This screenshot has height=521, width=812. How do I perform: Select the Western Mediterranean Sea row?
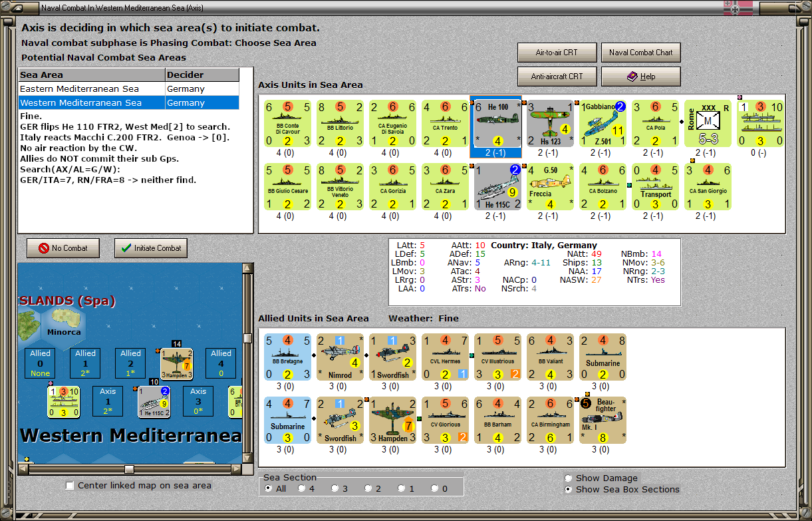point(129,102)
